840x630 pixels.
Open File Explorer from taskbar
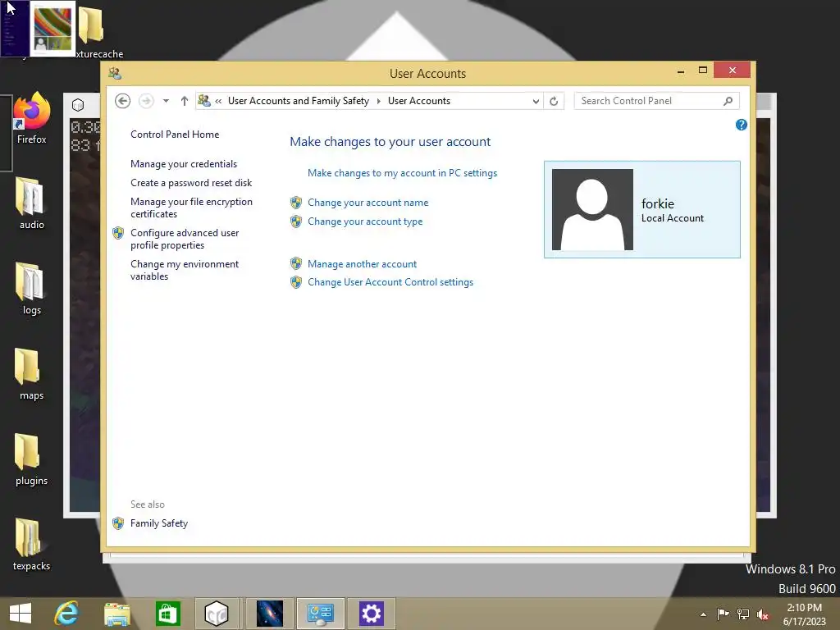pyautogui.click(x=116, y=614)
